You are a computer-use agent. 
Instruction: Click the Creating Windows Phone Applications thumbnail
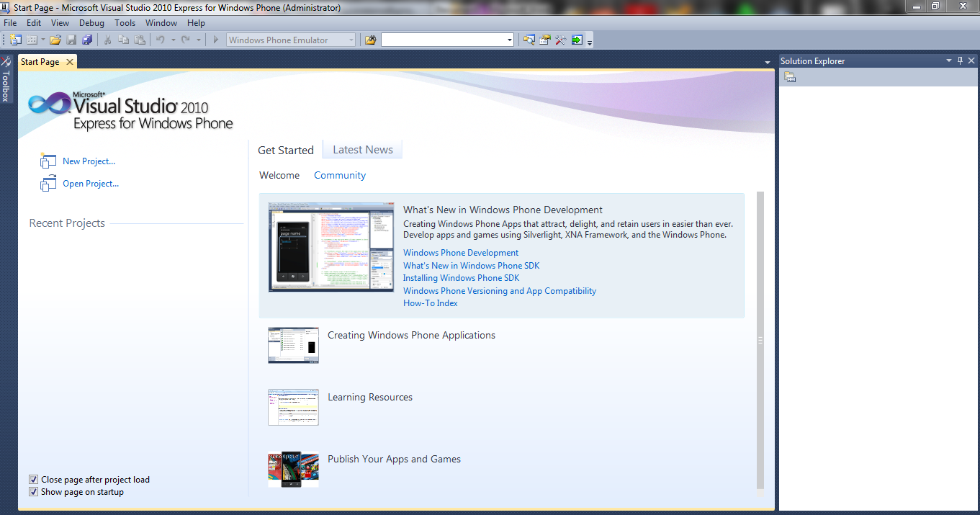pos(293,345)
